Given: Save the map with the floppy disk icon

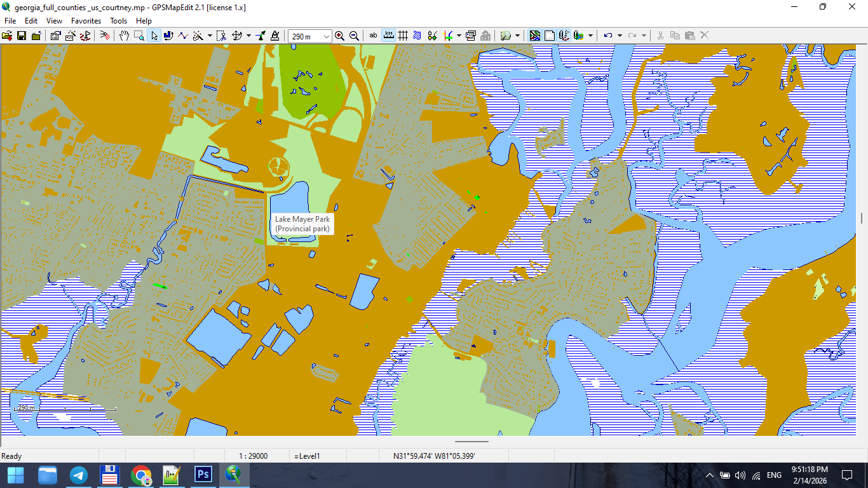Looking at the screenshot, I should (22, 36).
